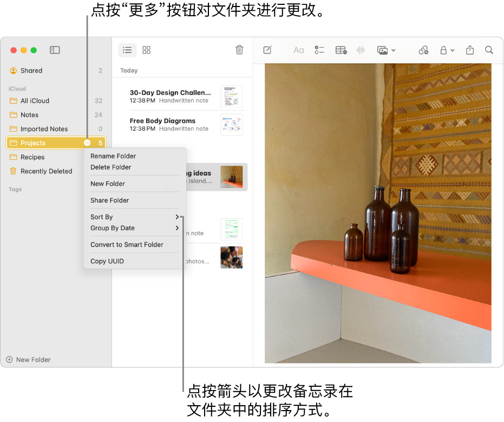504x422 pixels.
Task: Click the More button on Projects folder
Action: point(87,143)
